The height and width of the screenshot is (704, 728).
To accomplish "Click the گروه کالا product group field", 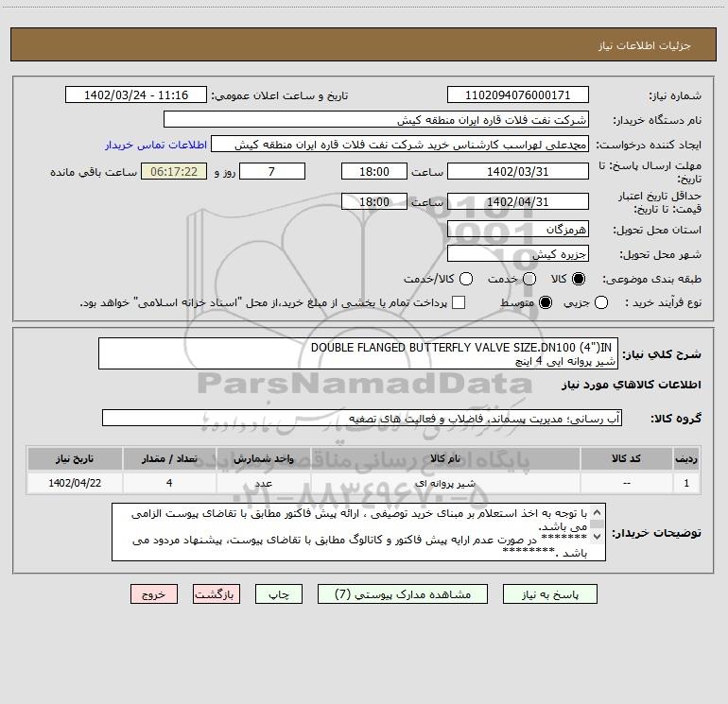I will click(362, 418).
